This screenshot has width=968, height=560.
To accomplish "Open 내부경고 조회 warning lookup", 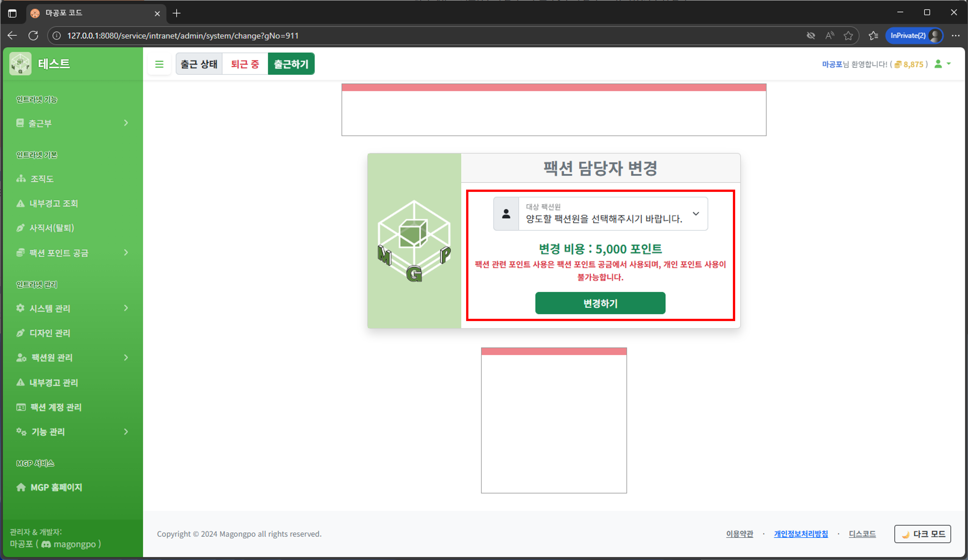I will tap(21, 203).
